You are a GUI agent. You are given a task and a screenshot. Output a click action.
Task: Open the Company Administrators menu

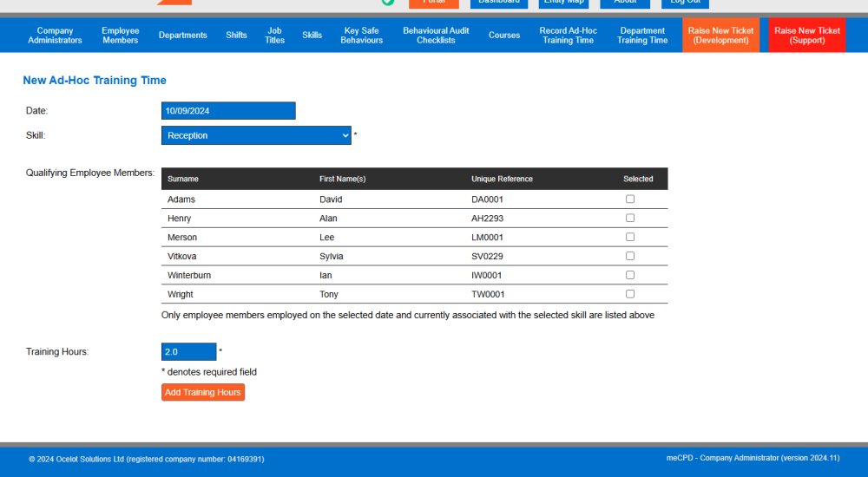coord(55,36)
